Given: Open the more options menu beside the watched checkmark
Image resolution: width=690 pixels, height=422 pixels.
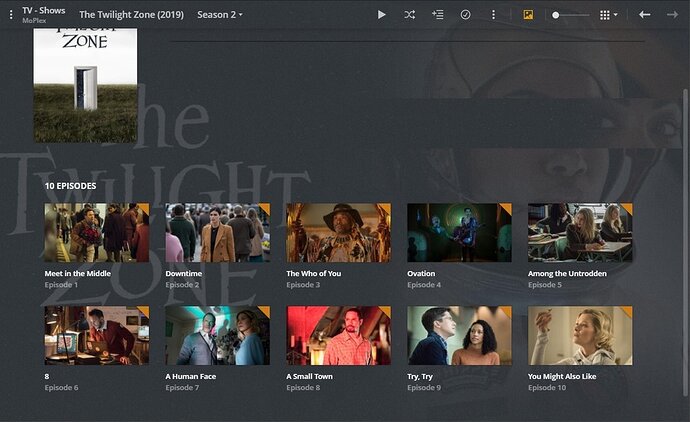Looking at the screenshot, I should pos(493,15).
